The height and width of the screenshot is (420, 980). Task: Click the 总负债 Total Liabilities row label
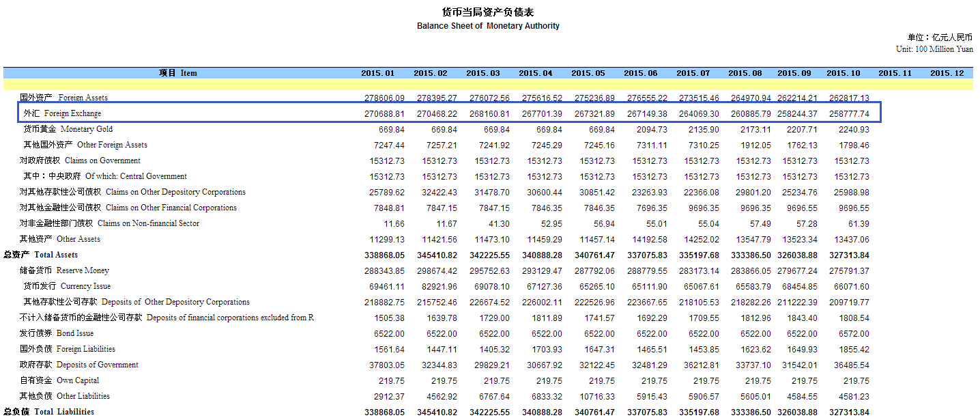pos(48,412)
